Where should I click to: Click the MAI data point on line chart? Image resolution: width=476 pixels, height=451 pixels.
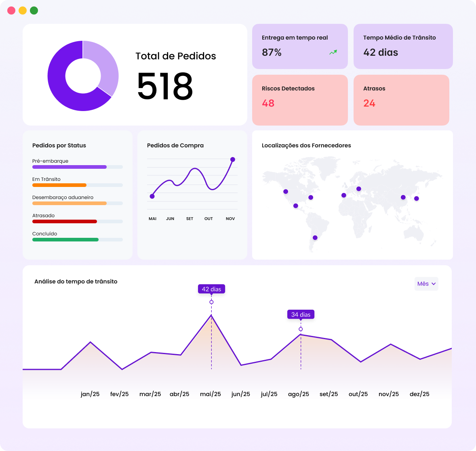(x=152, y=196)
